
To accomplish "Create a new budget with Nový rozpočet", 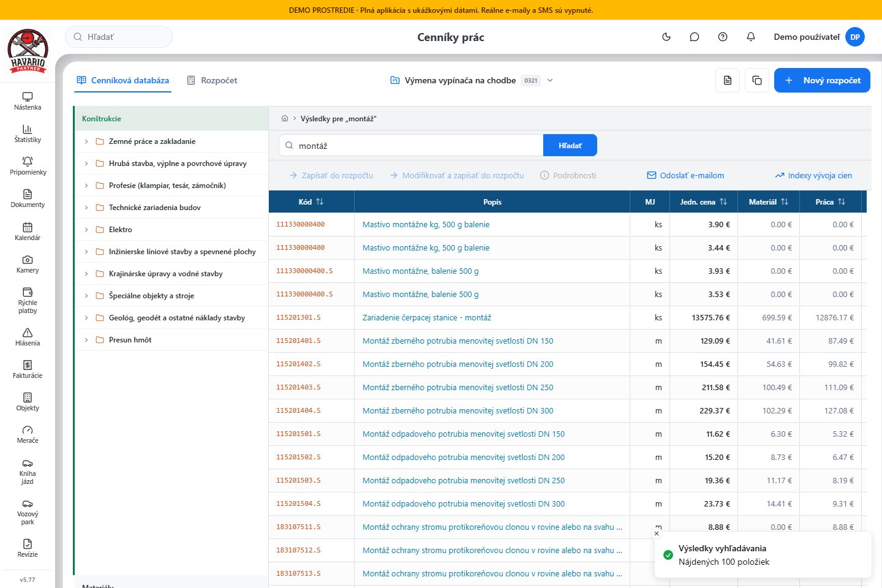I will point(822,80).
